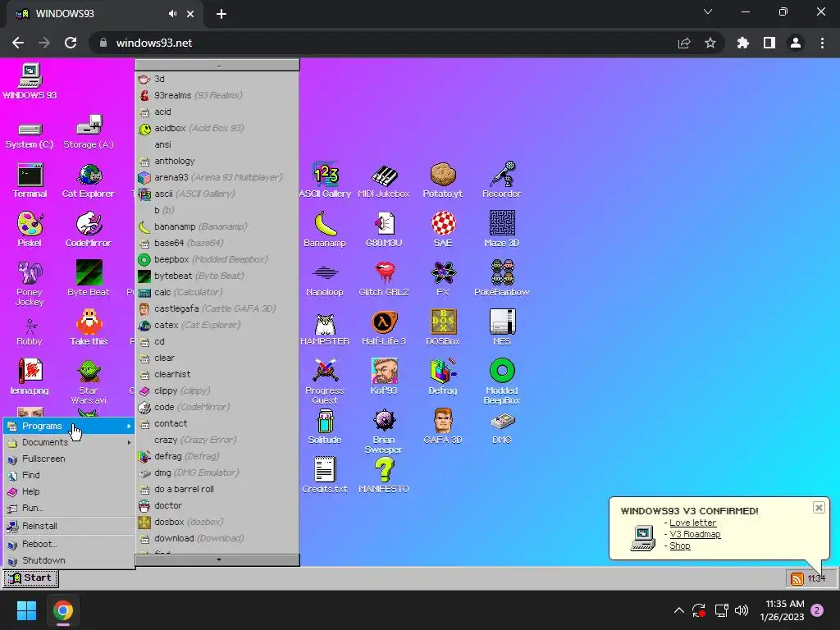Select Fullscreen in the Start menu
The height and width of the screenshot is (630, 840).
tap(69, 459)
